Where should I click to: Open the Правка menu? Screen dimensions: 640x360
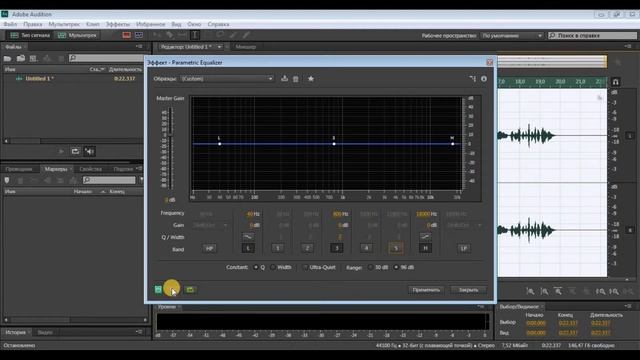33,24
